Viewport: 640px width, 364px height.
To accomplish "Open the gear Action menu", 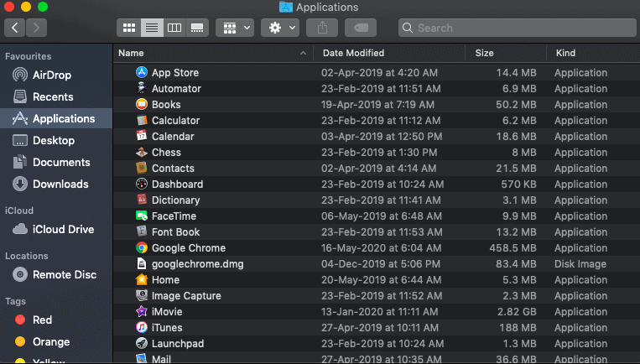I will coord(280,28).
